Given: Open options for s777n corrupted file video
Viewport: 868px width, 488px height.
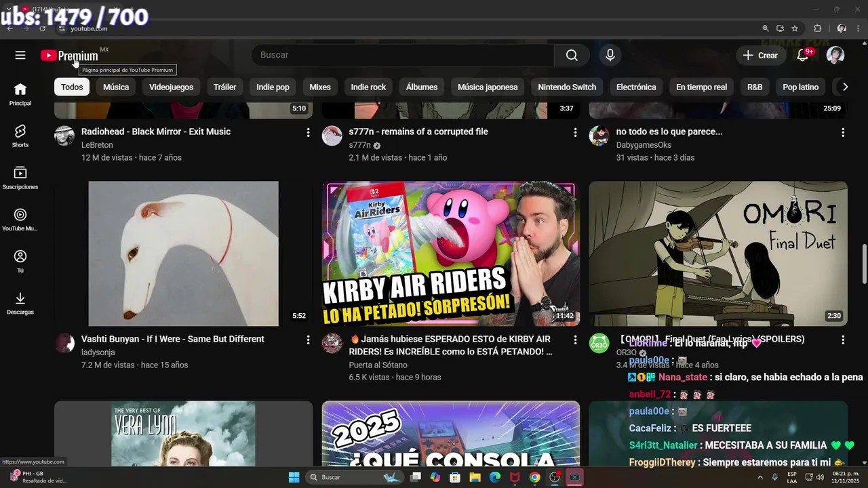Looking at the screenshot, I should click(575, 132).
